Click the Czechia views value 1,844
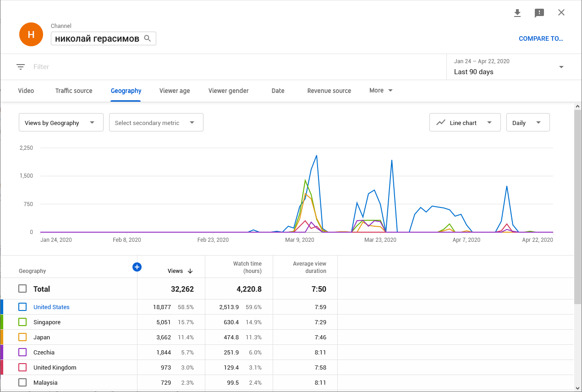Viewport: 582px width, 392px height. pos(164,352)
